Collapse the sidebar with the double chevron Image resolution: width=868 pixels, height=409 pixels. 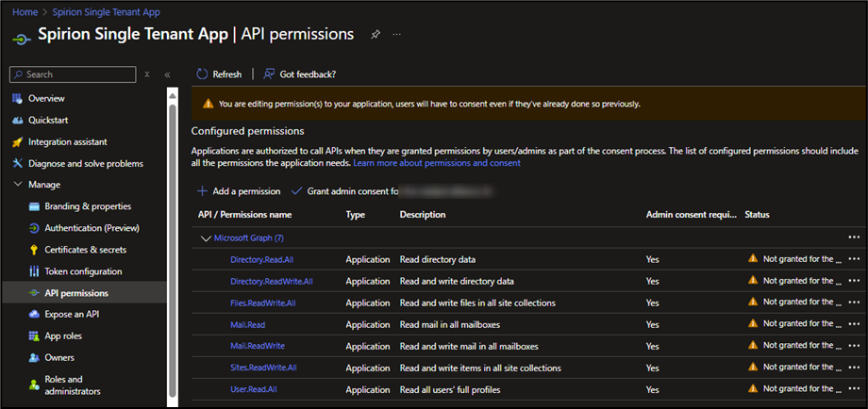[x=167, y=74]
